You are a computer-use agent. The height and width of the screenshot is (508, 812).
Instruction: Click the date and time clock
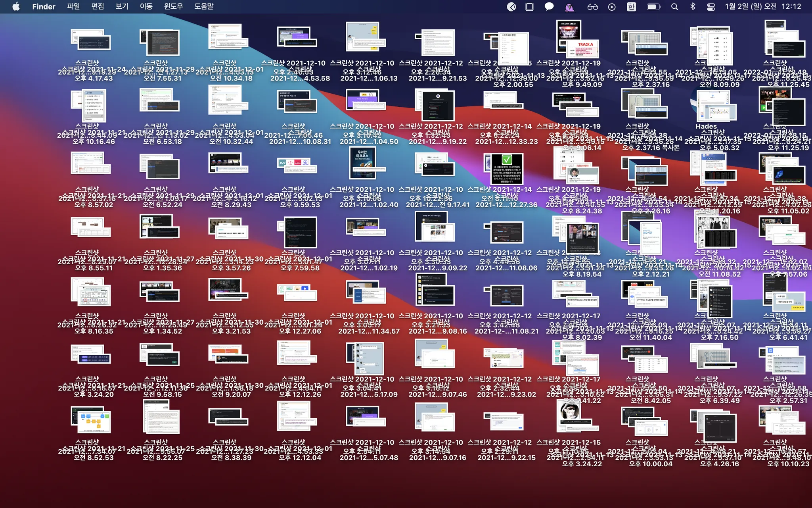tap(763, 6)
